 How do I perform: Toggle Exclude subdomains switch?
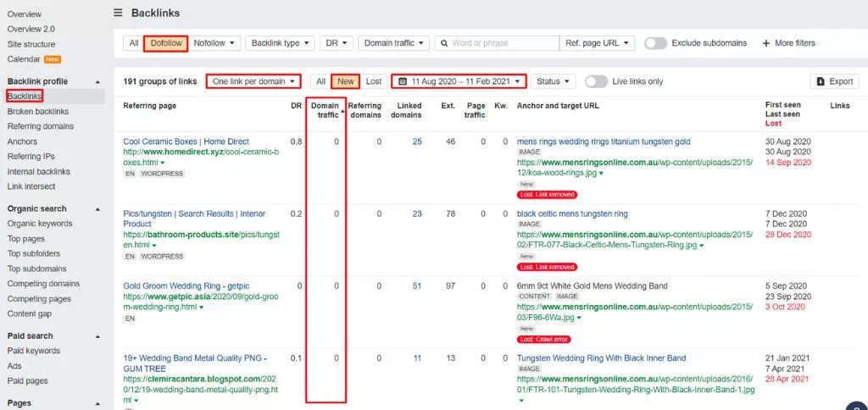point(655,43)
